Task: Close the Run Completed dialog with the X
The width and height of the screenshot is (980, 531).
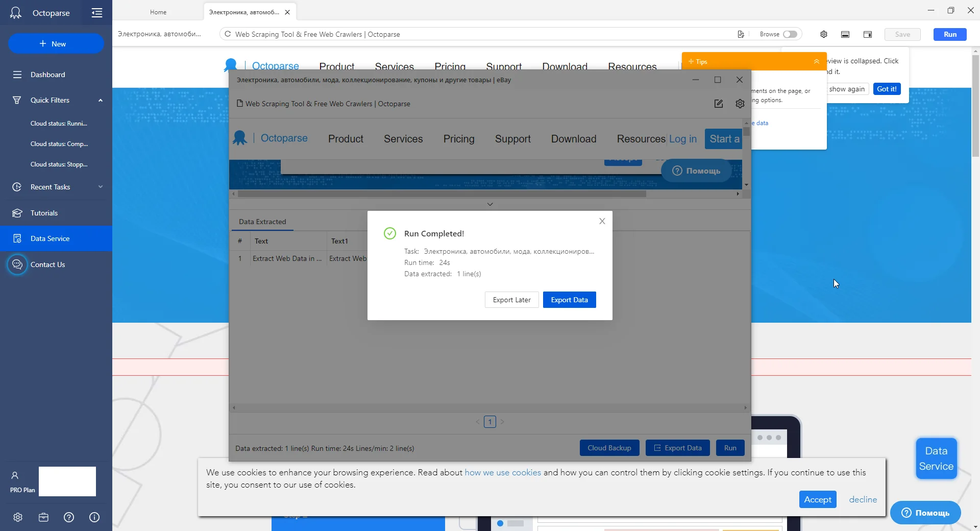Action: tap(602, 221)
